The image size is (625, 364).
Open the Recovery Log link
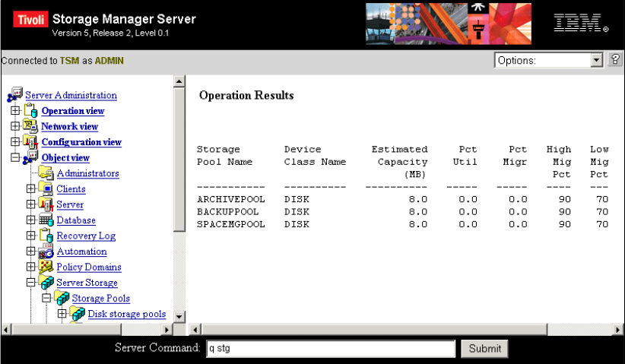[x=86, y=236]
